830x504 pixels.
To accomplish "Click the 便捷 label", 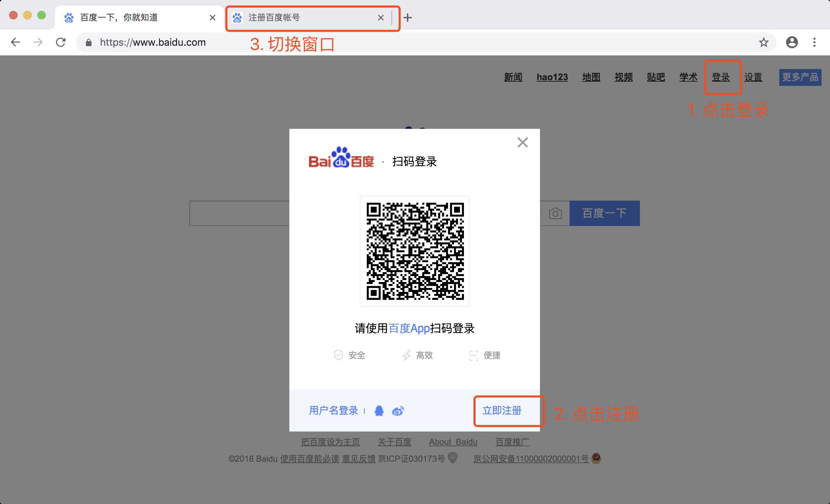I will 492,355.
